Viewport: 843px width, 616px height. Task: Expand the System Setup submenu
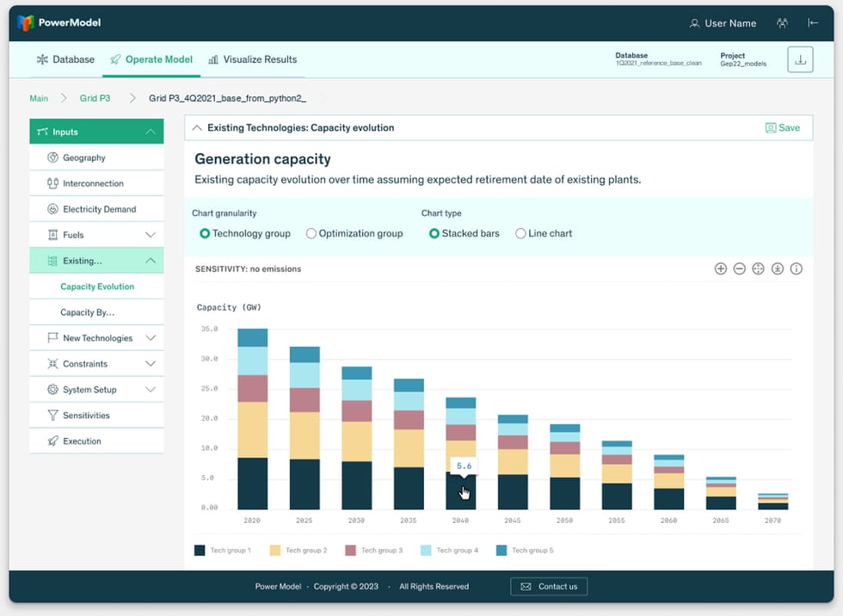[151, 390]
